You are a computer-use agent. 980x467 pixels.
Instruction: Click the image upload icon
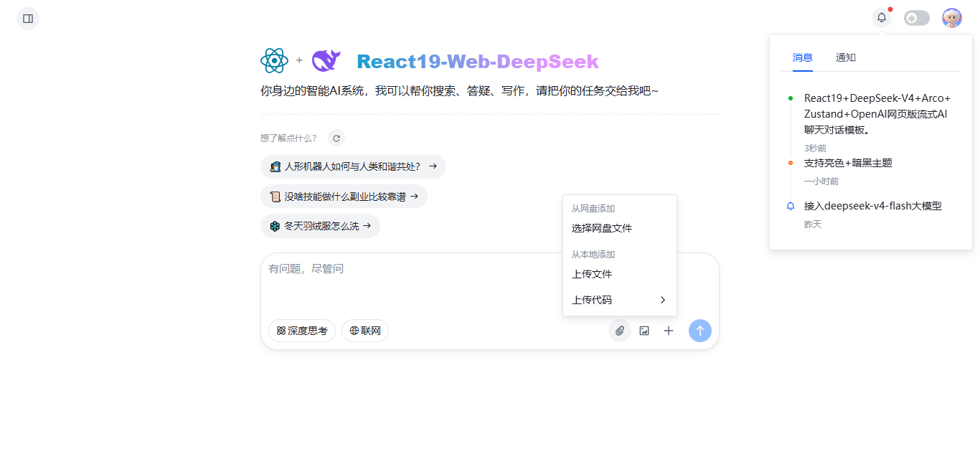pos(644,331)
